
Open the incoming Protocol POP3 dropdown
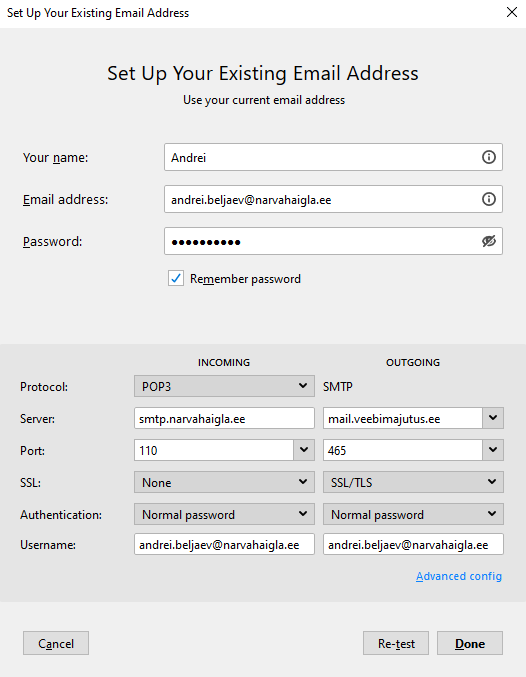pos(224,386)
